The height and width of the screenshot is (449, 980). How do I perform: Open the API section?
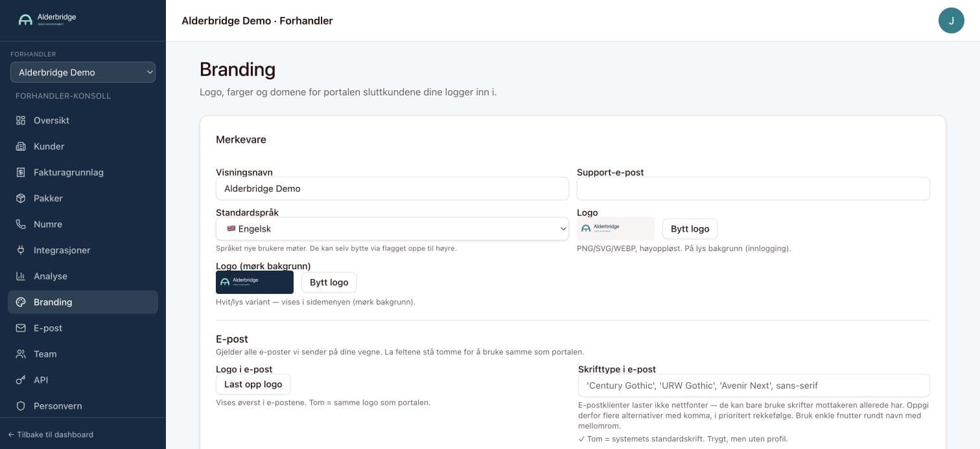pyautogui.click(x=83, y=380)
